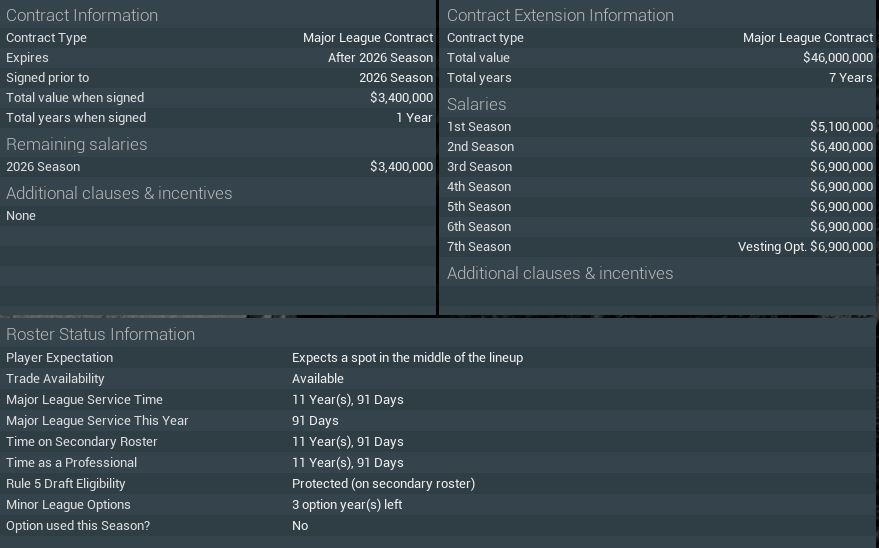Click the Roster Status Information header
Screen dimensions: 879x548
click(100, 334)
